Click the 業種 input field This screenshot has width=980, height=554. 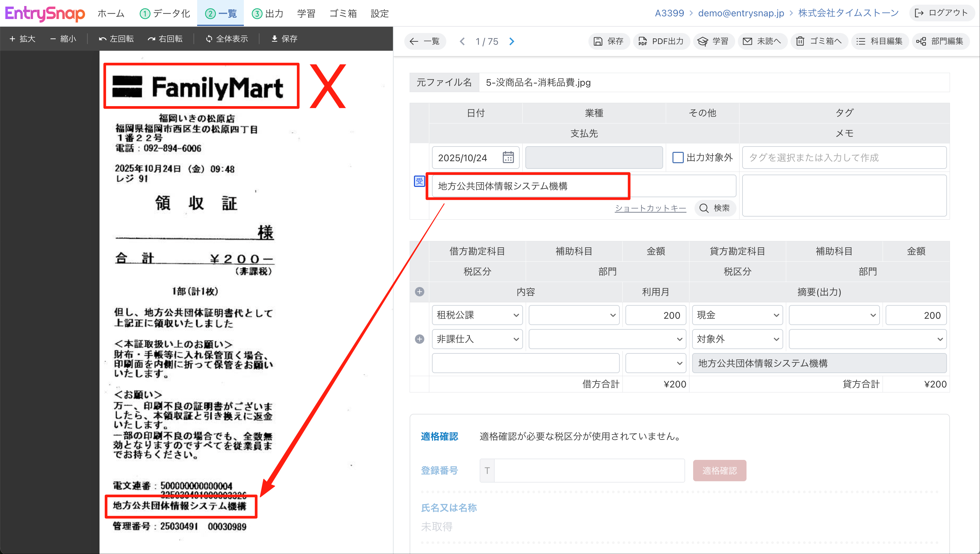click(x=594, y=157)
